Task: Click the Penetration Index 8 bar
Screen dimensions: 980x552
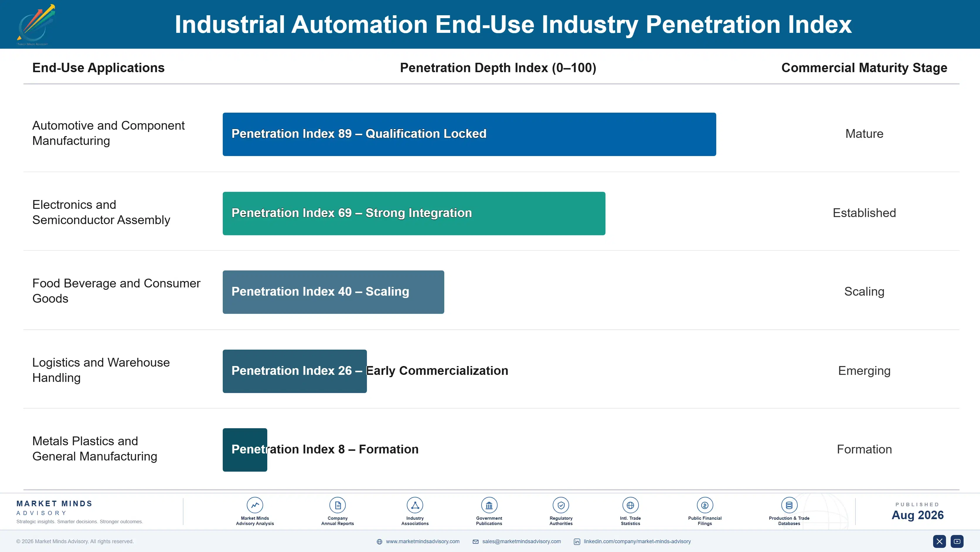Action: [x=245, y=450]
